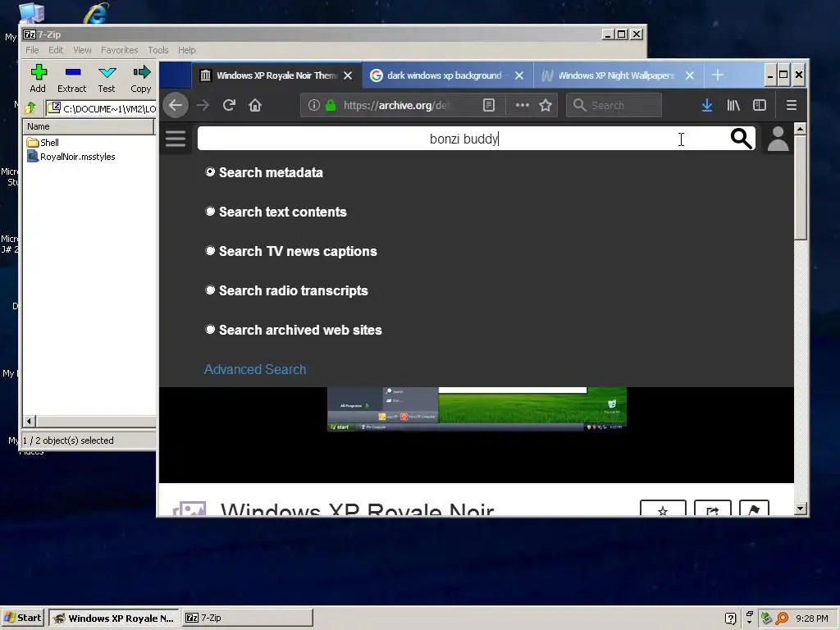Image resolution: width=840 pixels, height=630 pixels.
Task: Bookmark this page with star icon
Action: pos(546,105)
